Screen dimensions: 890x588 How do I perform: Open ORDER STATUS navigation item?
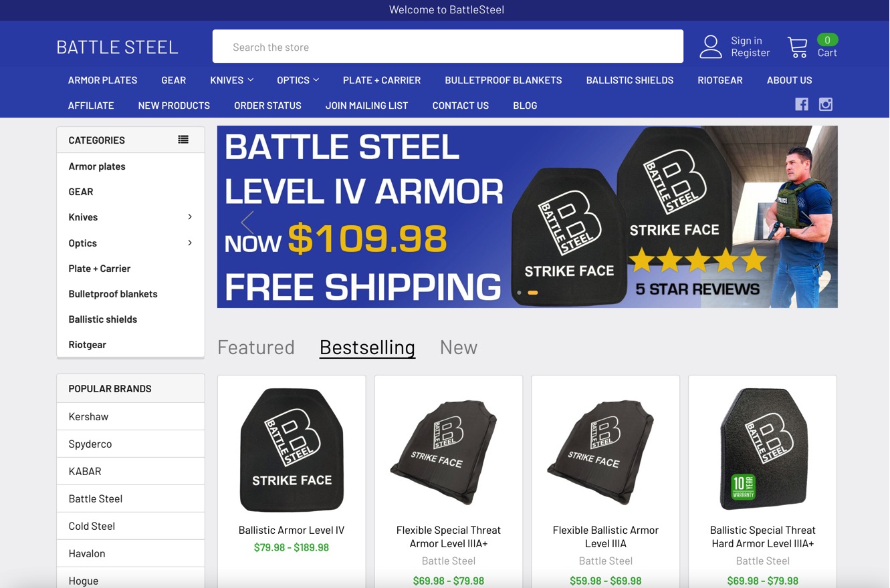267,106
